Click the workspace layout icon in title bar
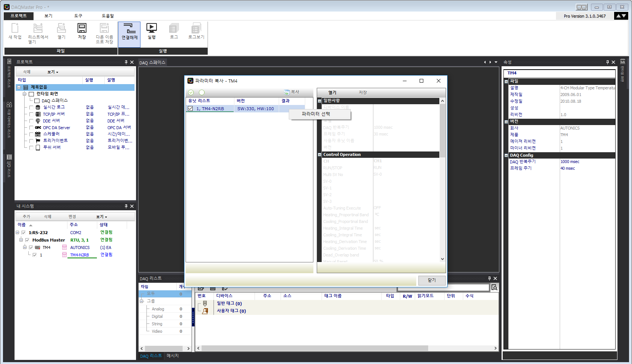The image size is (632, 364). 581,7
